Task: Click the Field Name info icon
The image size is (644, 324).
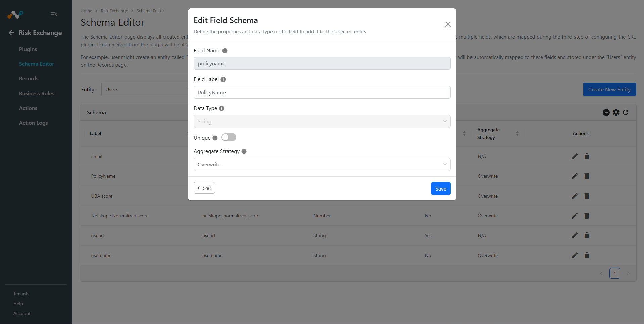Action: [225, 51]
